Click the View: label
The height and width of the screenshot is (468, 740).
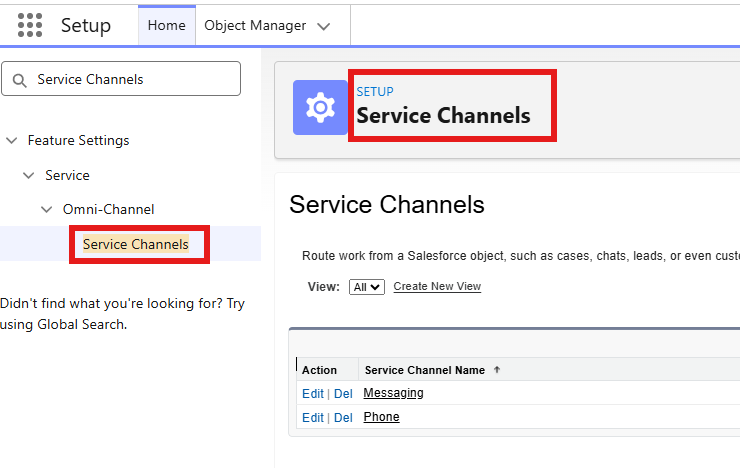coord(324,287)
